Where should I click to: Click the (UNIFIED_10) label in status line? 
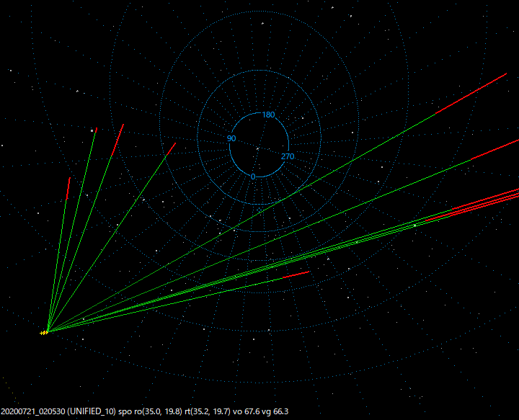click(x=92, y=411)
